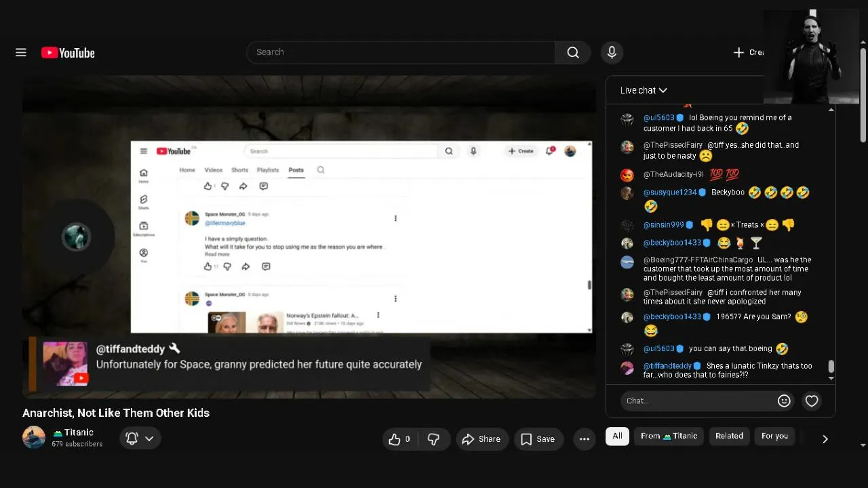This screenshot has width=868, height=488.
Task: Click the '679 subscribers' count text
Action: (77, 445)
